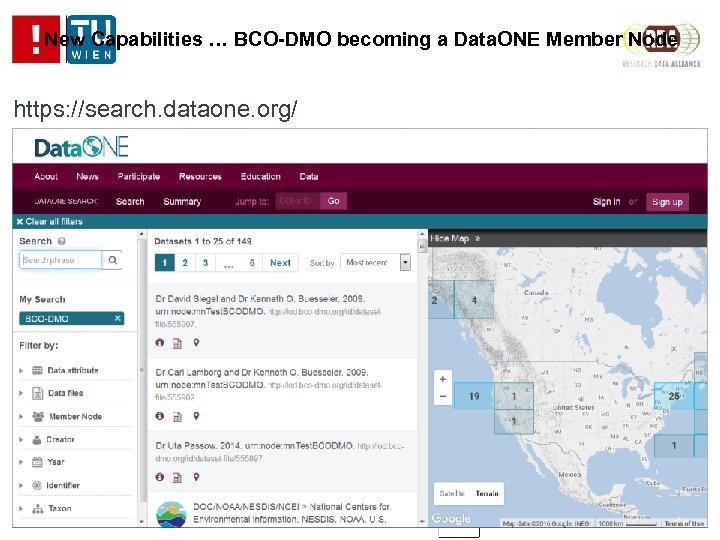Go to the Next results page
The image size is (720, 540).
pyautogui.click(x=281, y=263)
